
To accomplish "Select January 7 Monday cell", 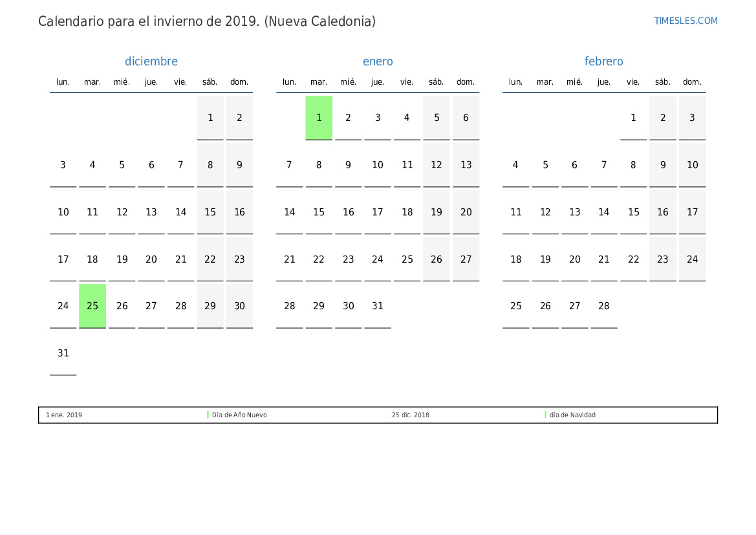I will point(289,165).
